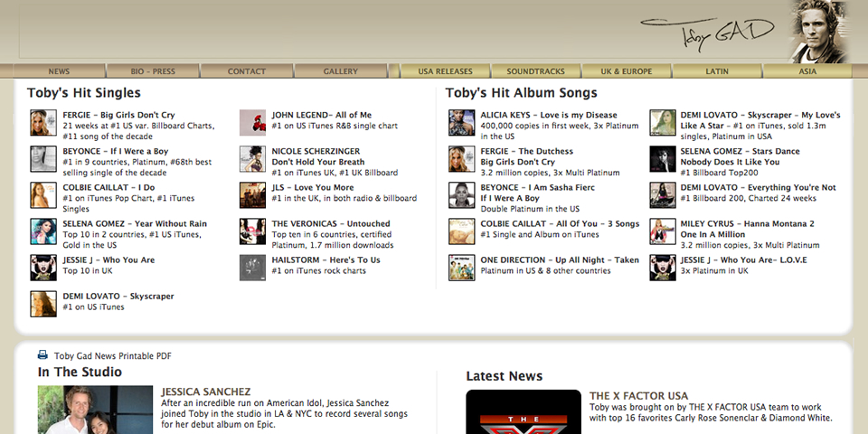868x434 pixels.
Task: Click Demi Lovato My Love's Like A Star cover
Action: [663, 123]
